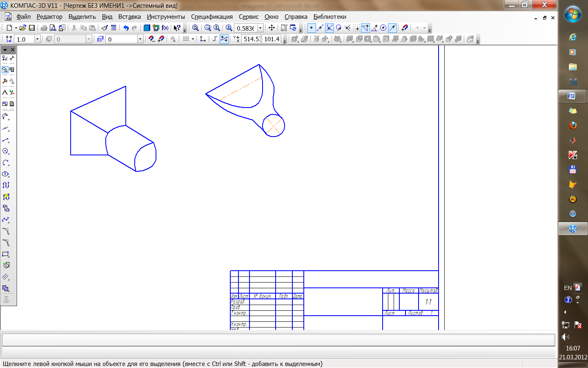Expand the New document dropdown arrow
The height and width of the screenshot is (368, 588).
[16, 28]
